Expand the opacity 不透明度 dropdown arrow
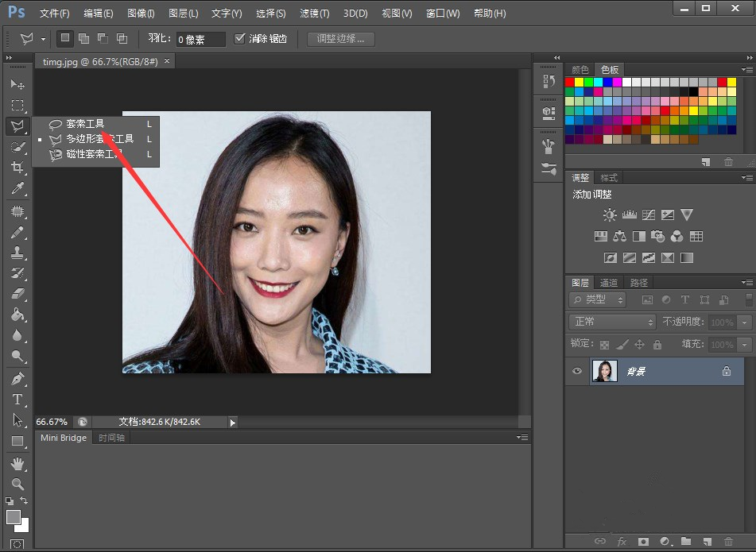 tap(744, 322)
